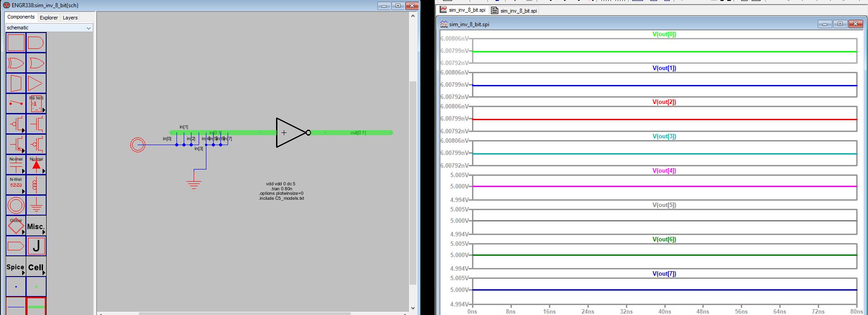Click the V(out[0]) trace label
Viewport: 868px width, 315px height.
click(664, 34)
